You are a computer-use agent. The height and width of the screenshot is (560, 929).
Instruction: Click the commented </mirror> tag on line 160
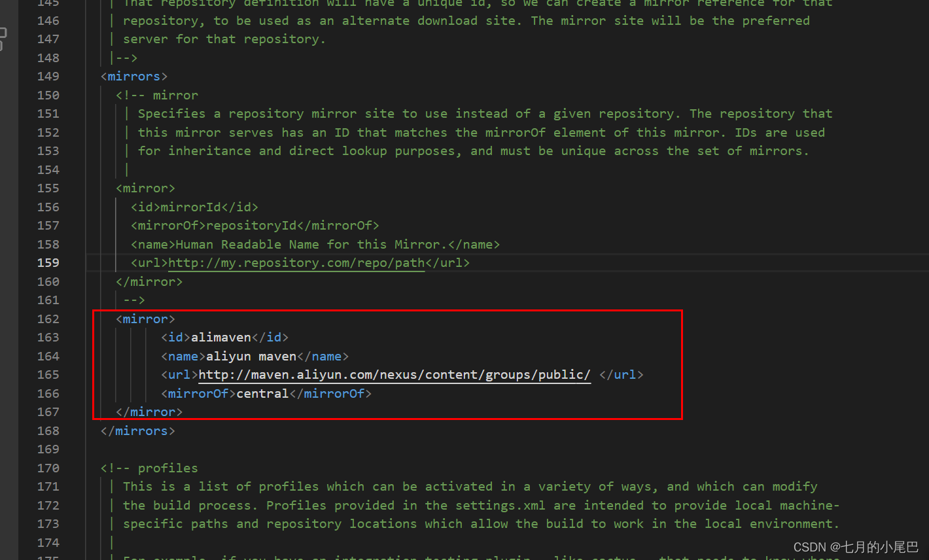click(x=149, y=282)
